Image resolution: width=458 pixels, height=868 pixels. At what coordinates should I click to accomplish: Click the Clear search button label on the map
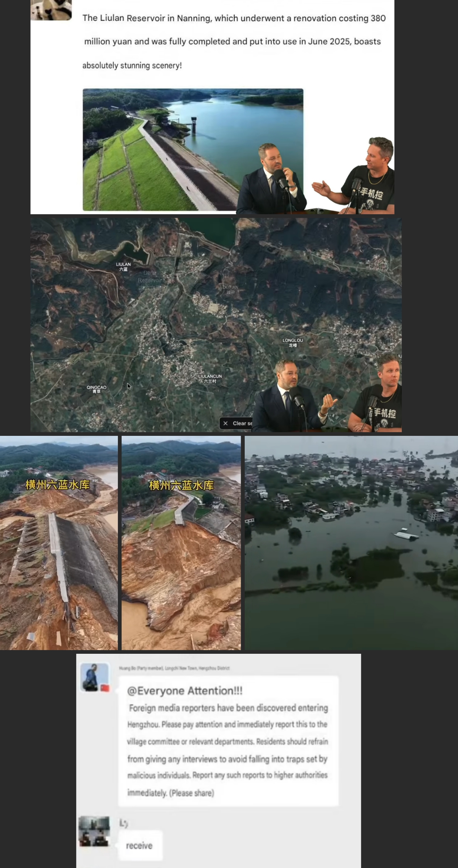coord(242,423)
